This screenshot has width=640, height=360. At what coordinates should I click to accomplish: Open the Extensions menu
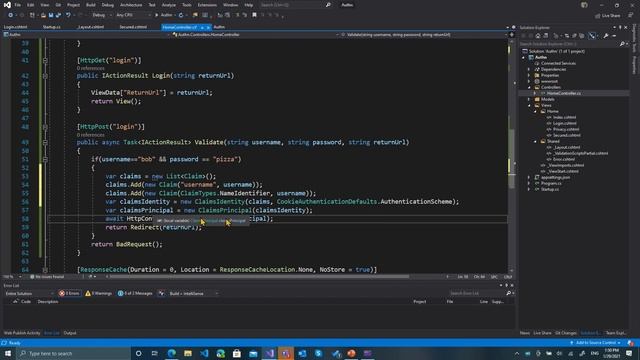click(x=207, y=5)
